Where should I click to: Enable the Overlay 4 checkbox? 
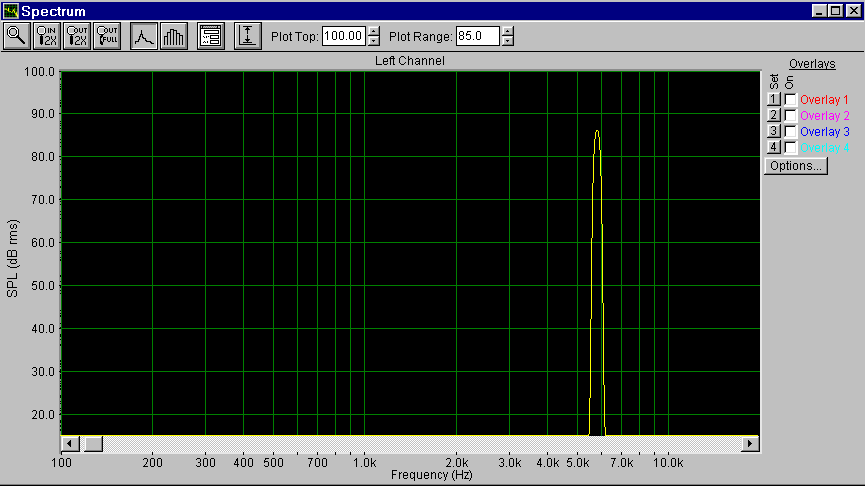[791, 148]
